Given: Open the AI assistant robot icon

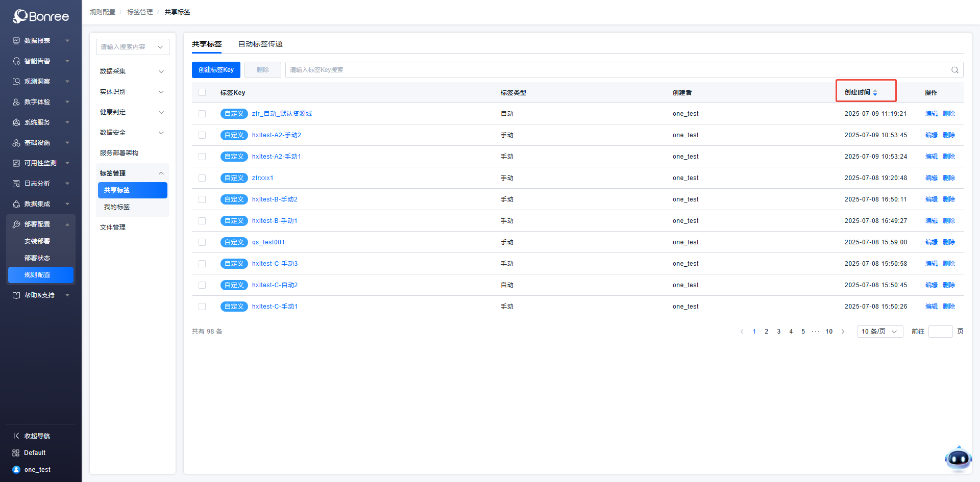Looking at the screenshot, I should [x=958, y=459].
